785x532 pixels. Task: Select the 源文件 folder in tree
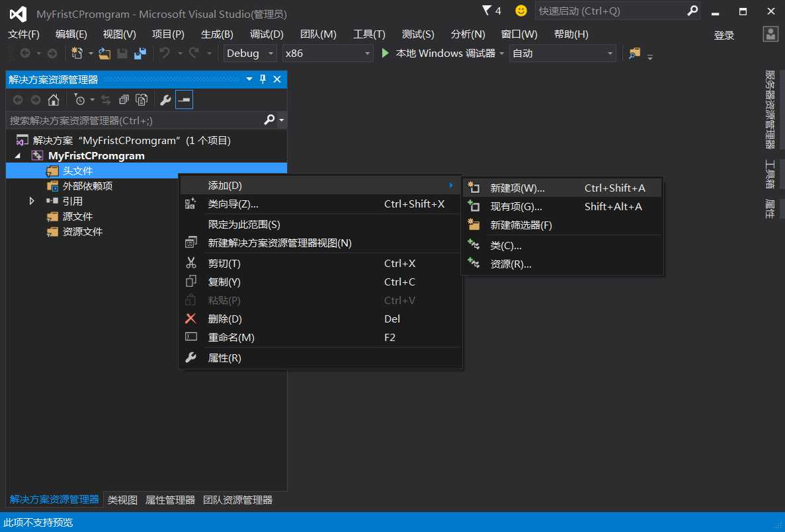coord(77,217)
